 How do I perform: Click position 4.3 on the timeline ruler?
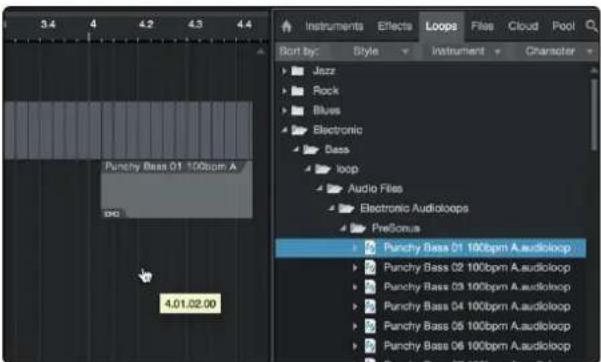click(x=195, y=24)
